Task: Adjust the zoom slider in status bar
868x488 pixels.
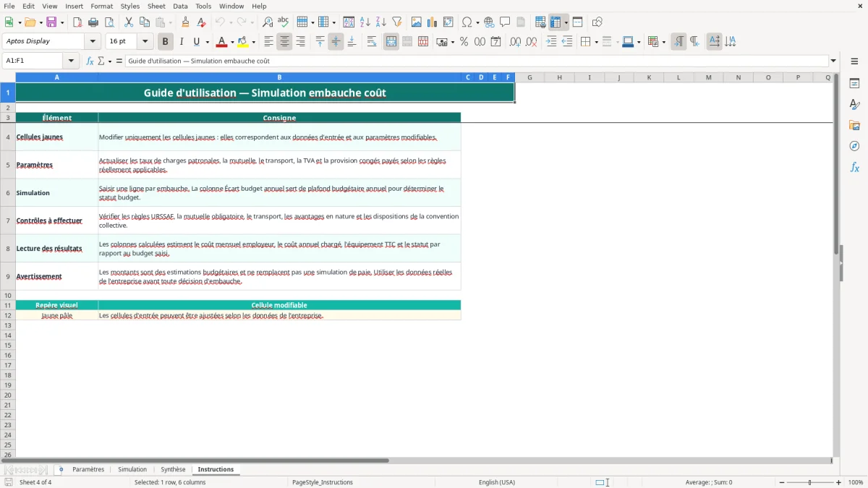Action: pyautogui.click(x=810, y=482)
